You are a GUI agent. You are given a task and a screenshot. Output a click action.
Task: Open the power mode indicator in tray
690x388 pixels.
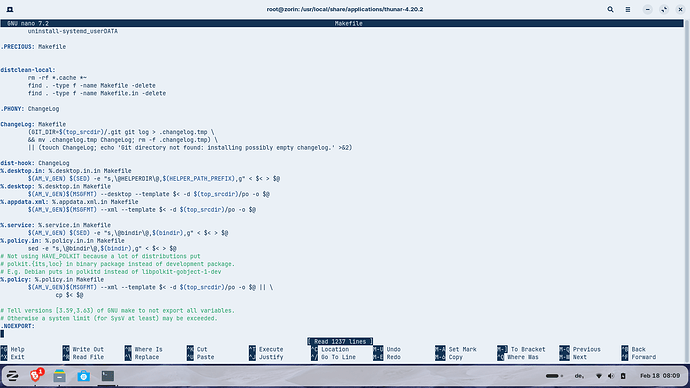554,376
